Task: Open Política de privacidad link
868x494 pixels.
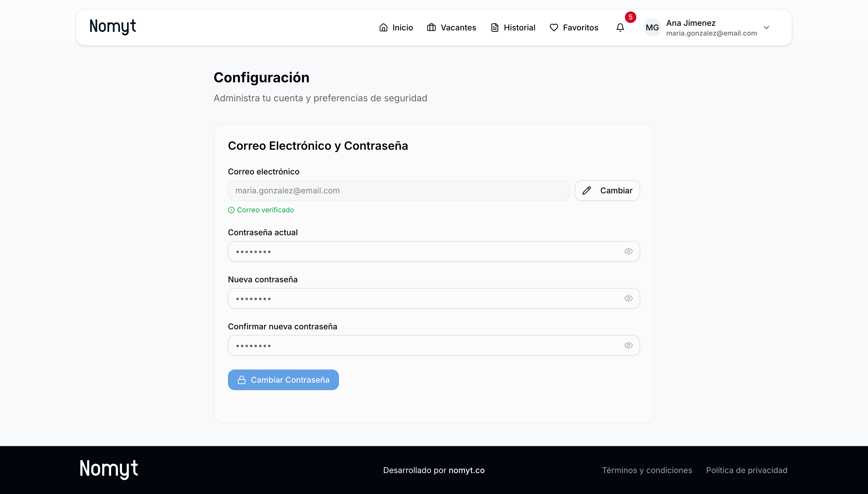Action: click(x=747, y=470)
